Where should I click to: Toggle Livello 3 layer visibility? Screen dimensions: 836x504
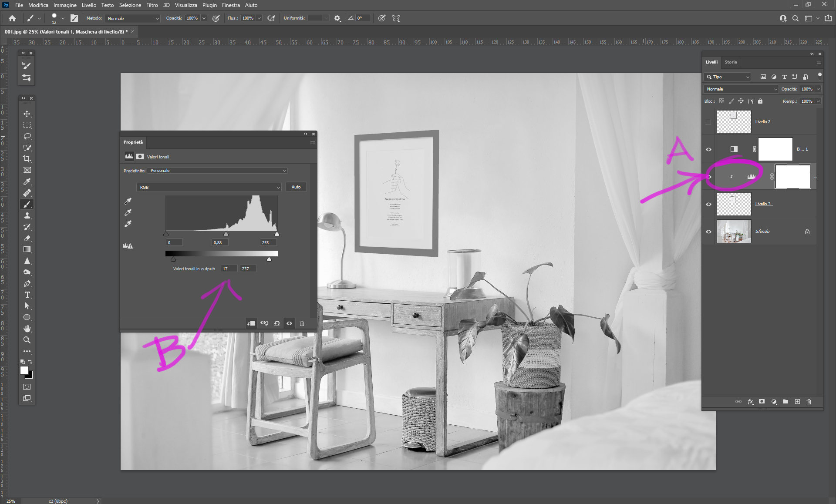708,204
